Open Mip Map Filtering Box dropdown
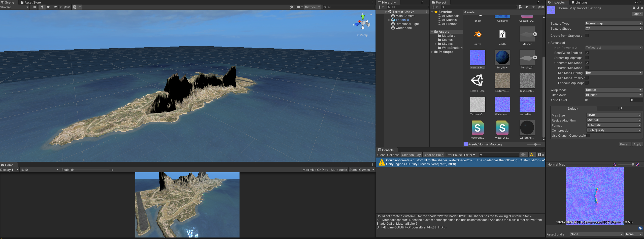Viewport: 644px width, 239px height. pos(614,73)
